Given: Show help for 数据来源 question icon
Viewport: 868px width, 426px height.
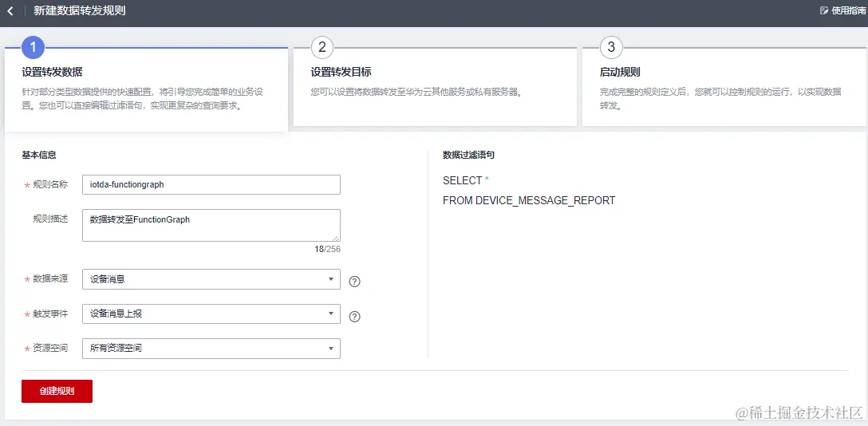Looking at the screenshot, I should tap(355, 282).
